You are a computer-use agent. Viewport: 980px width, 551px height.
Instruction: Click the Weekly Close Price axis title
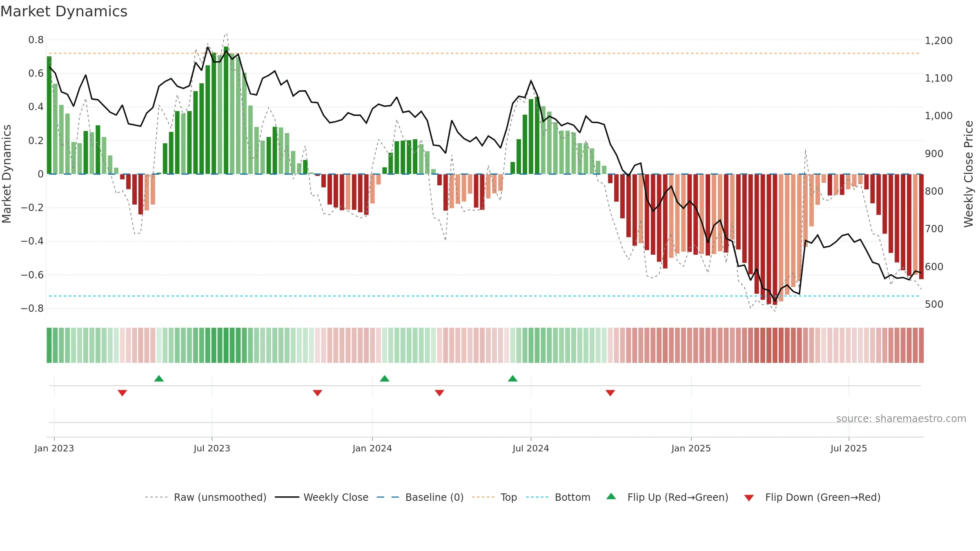point(969,174)
